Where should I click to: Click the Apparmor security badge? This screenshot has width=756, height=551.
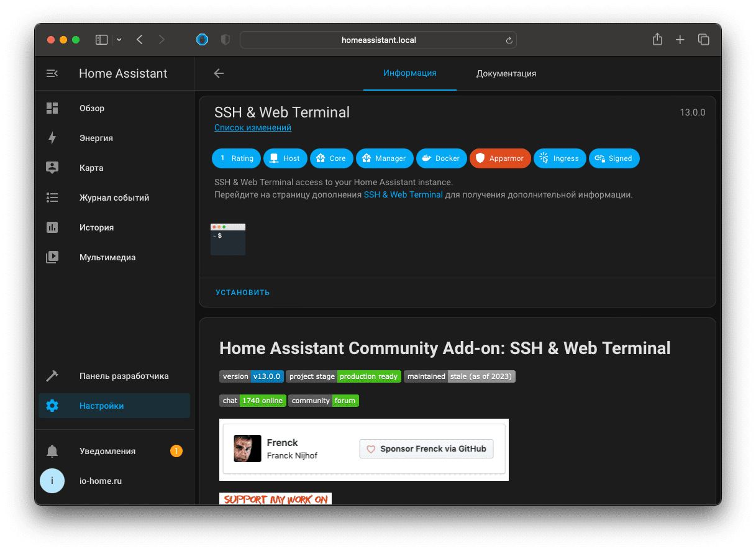point(500,158)
